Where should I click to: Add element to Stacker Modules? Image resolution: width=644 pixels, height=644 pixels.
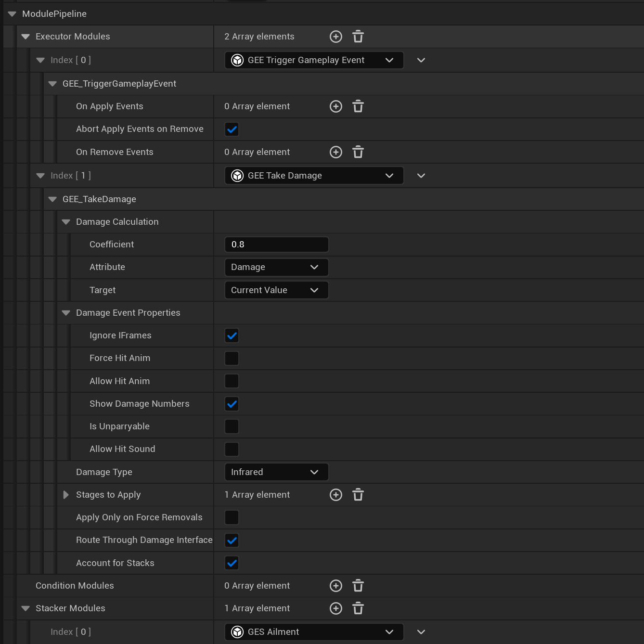coord(336,608)
